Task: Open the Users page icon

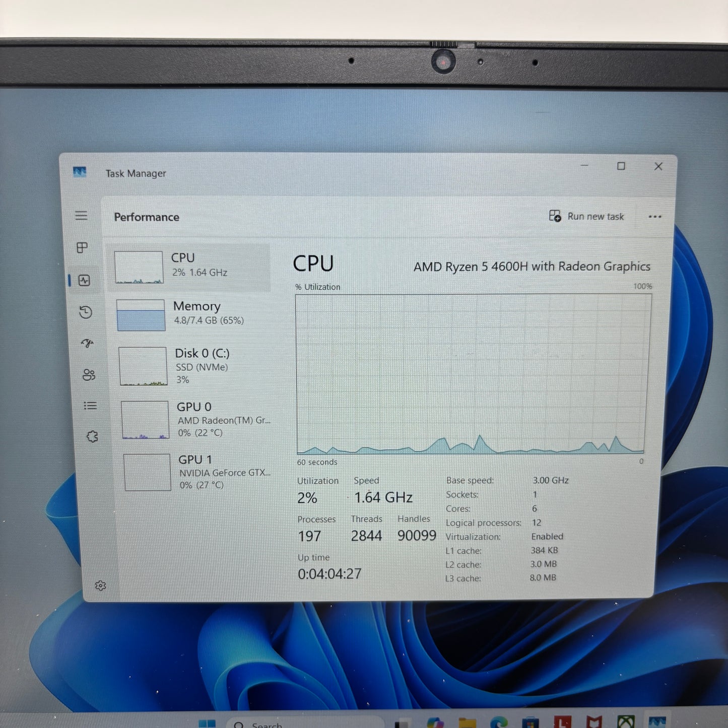Action: [89, 375]
